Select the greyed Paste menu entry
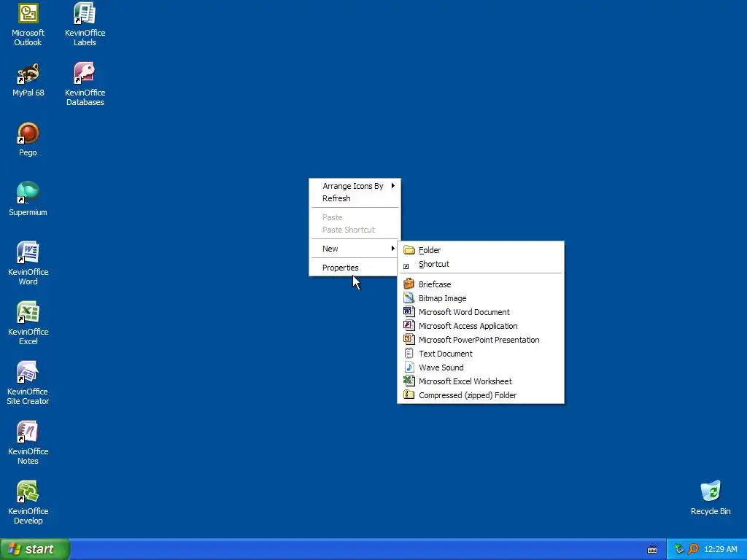The height and width of the screenshot is (560, 747). [355, 217]
